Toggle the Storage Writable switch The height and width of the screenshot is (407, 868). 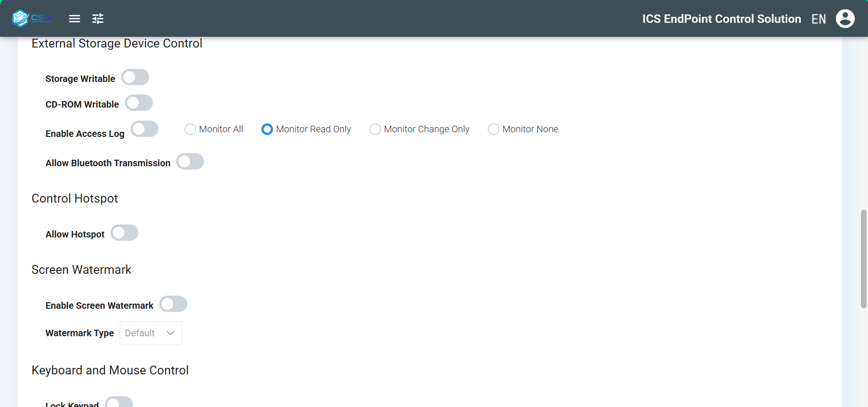(135, 77)
